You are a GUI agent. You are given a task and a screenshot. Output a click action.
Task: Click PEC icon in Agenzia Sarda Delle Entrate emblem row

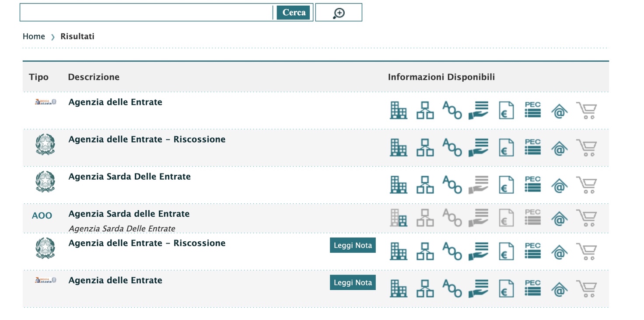(x=533, y=184)
